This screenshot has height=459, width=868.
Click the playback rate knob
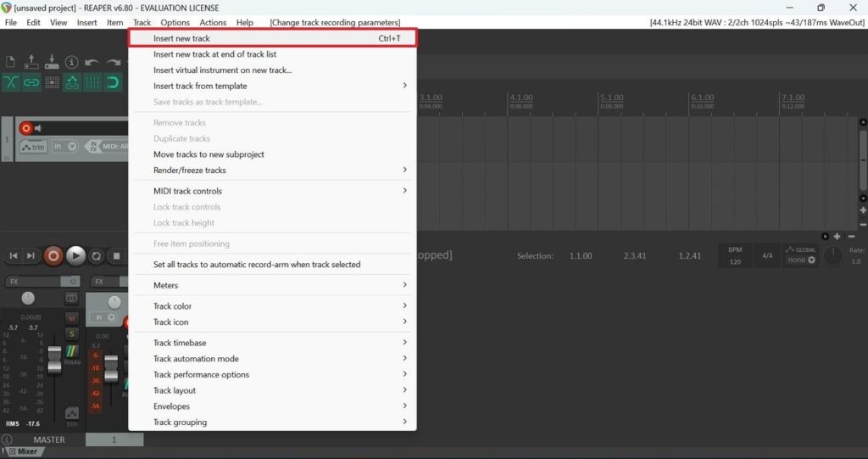click(833, 255)
